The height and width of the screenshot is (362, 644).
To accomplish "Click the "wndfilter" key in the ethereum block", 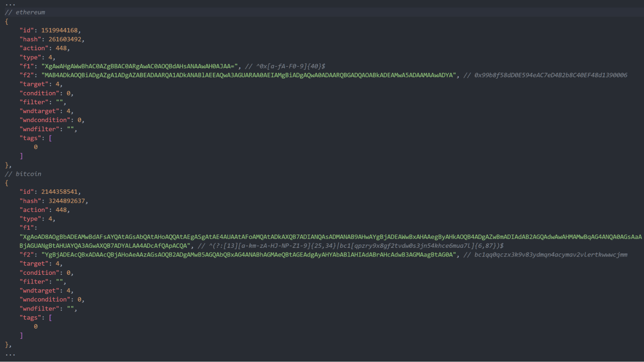I will (x=39, y=129).
